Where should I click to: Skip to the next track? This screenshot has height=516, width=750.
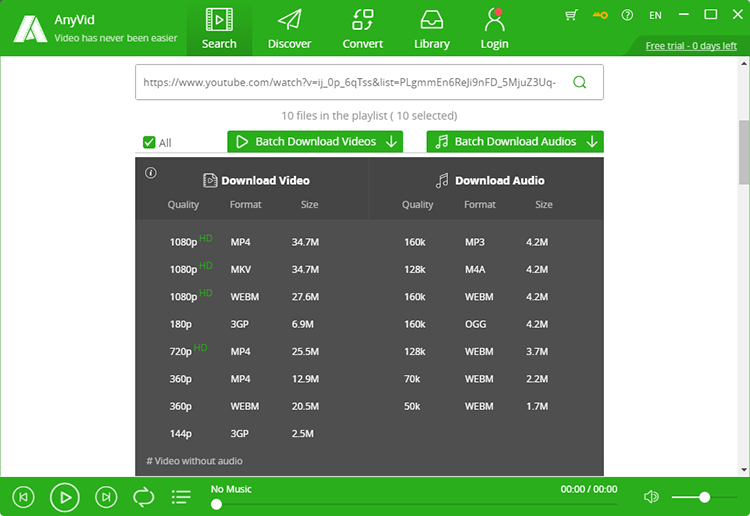tap(106, 497)
